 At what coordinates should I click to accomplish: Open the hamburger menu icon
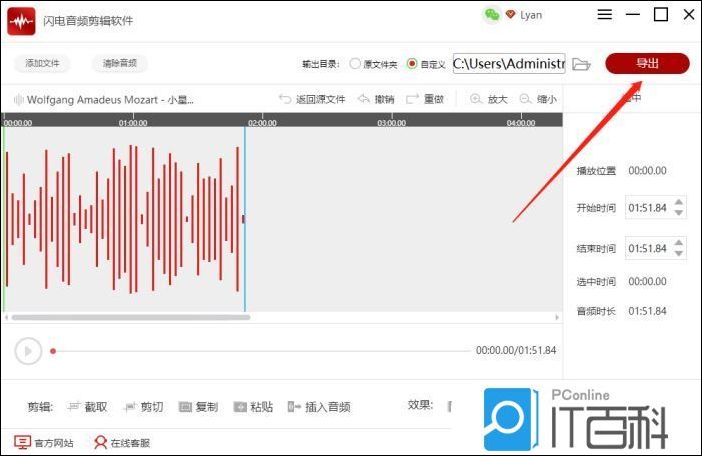604,14
